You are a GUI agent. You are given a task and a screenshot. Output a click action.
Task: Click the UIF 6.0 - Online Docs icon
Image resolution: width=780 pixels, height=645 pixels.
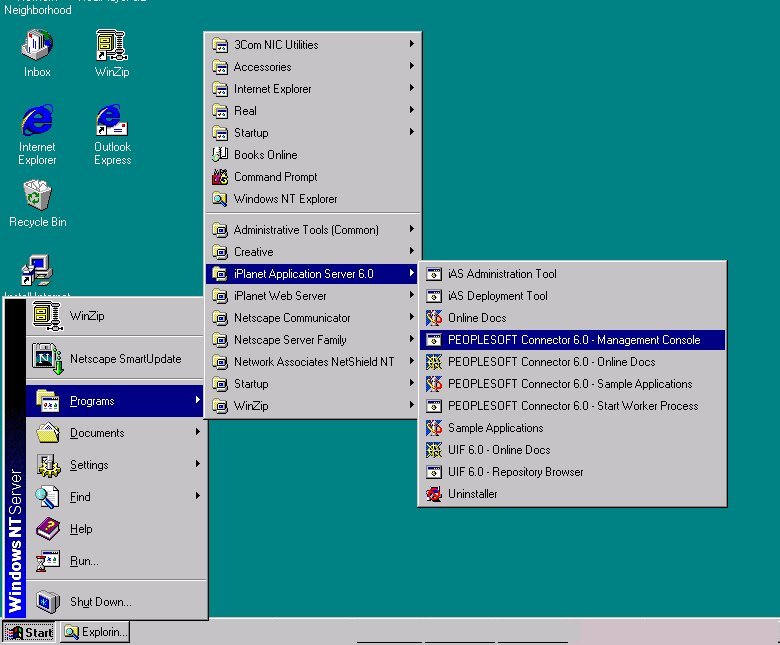[434, 450]
